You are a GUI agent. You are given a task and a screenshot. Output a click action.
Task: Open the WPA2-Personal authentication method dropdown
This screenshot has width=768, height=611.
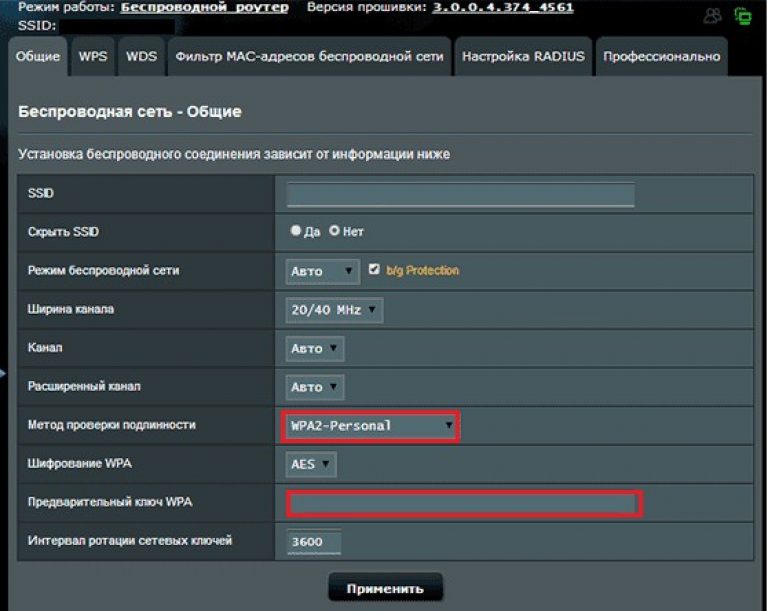[x=368, y=426]
